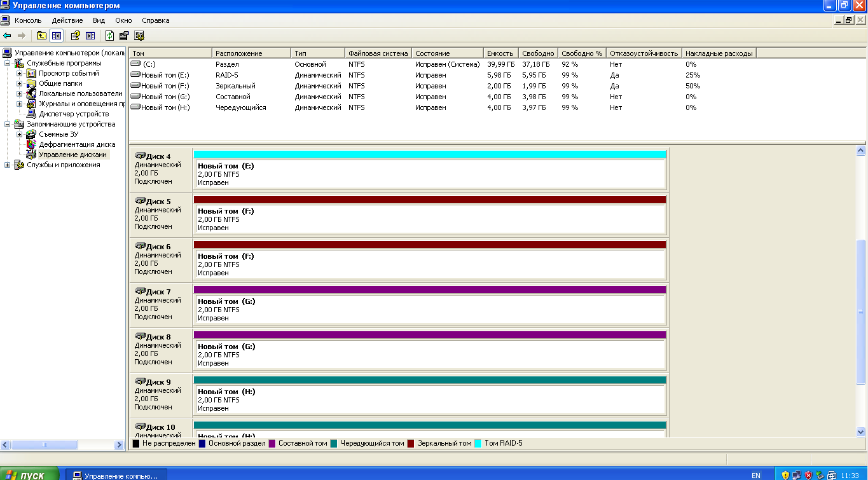Collapse the Служебные программы node

click(8, 63)
